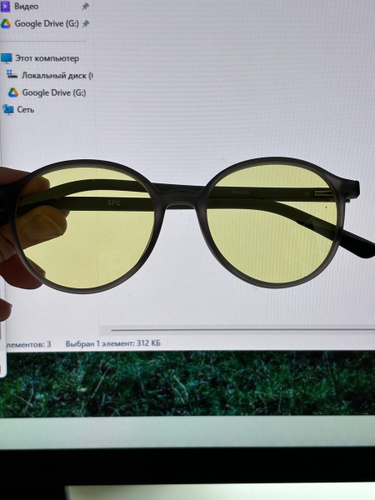Open the Видео quick access entry
Image resolution: width=375 pixels, height=500 pixels.
pos(26,6)
